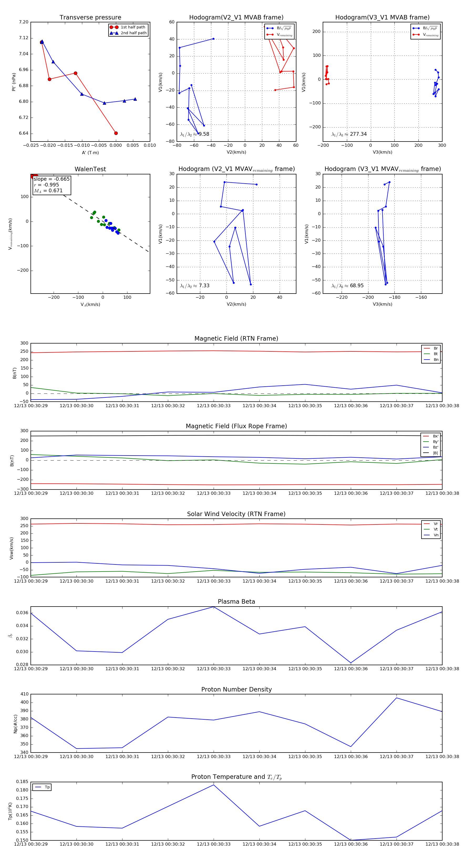473x868 pixels.
Task: Select the 'Tp' legend entry
Action: pyautogui.click(x=42, y=787)
